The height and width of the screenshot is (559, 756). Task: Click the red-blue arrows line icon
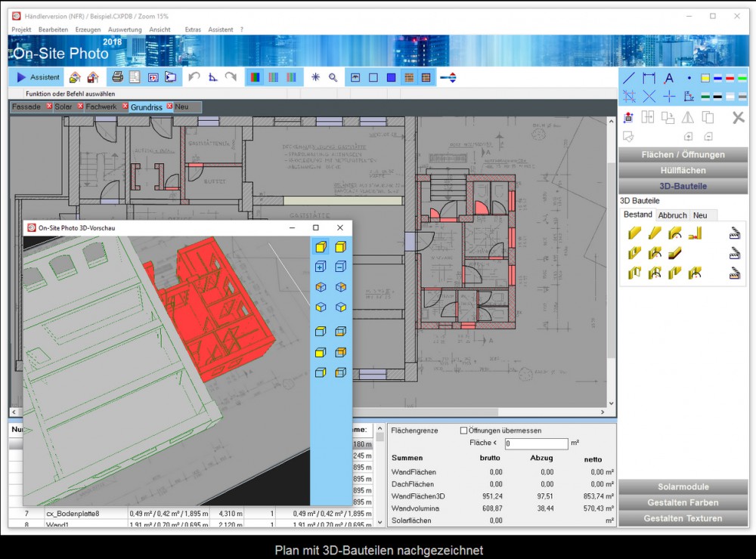click(x=448, y=78)
